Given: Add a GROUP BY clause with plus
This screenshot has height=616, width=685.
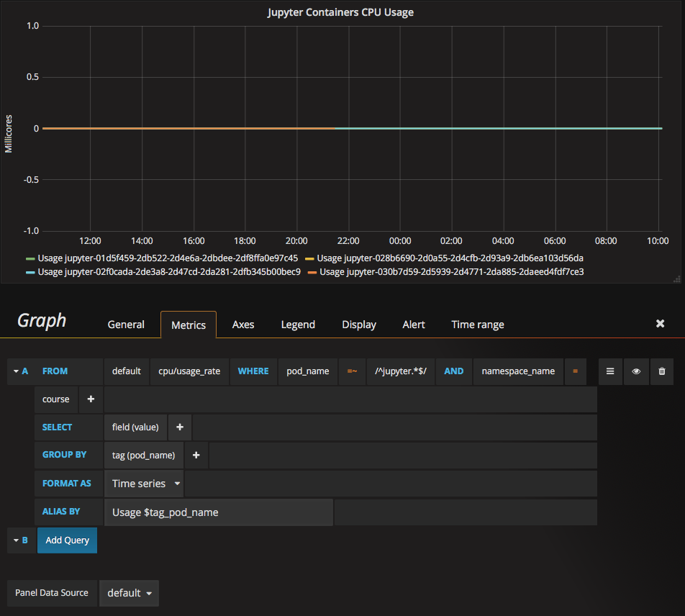Looking at the screenshot, I should click(196, 456).
